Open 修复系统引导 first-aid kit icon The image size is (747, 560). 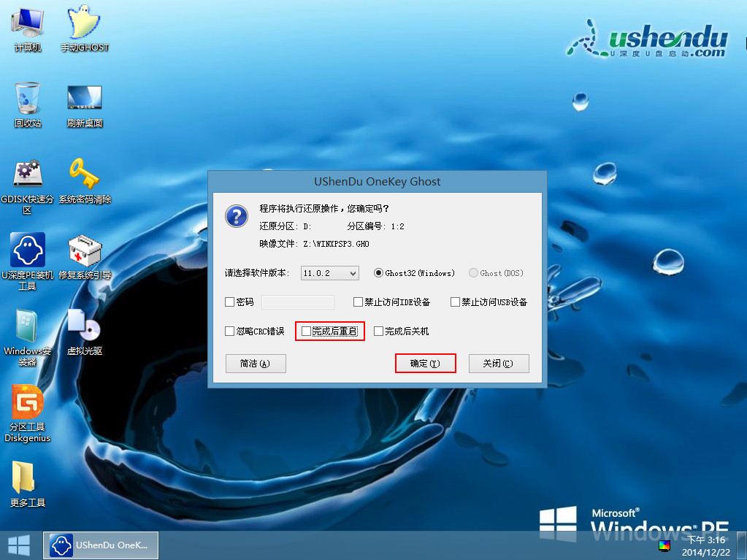pos(85,252)
